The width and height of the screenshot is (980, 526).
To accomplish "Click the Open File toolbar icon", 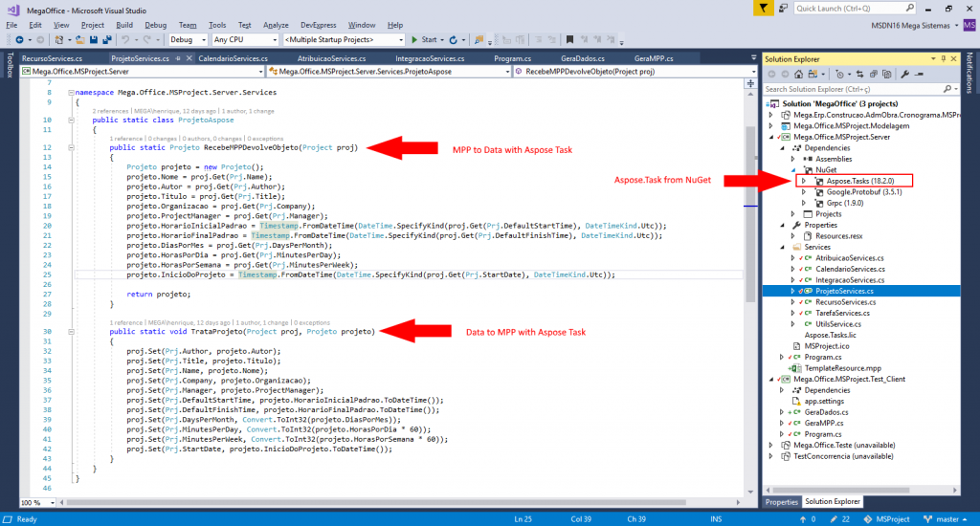I will [80, 40].
